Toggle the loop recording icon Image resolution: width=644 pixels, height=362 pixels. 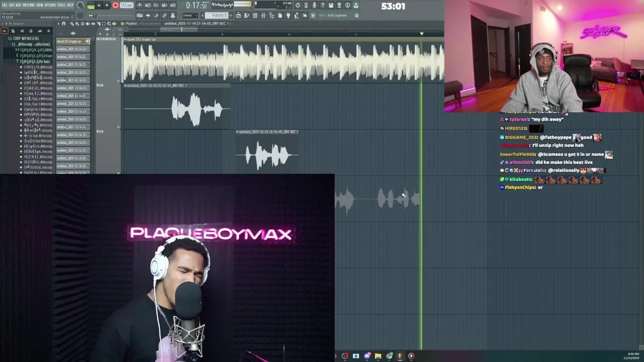tap(173, 6)
